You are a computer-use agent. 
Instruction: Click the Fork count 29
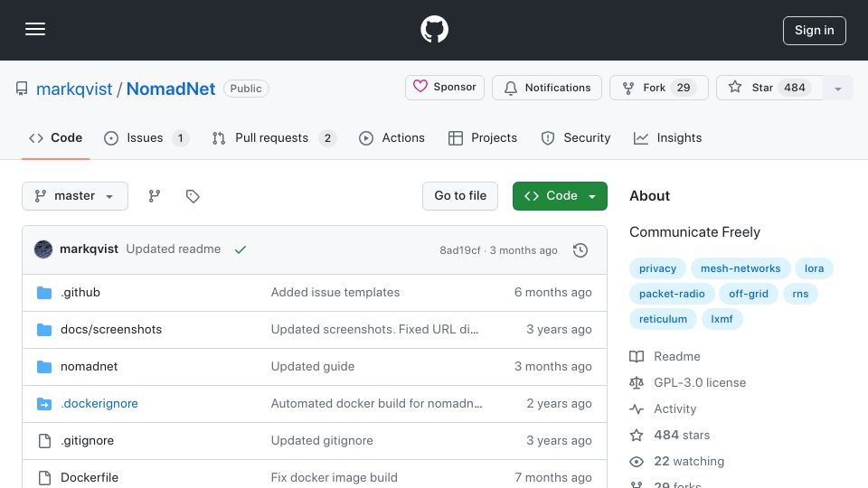(x=684, y=88)
